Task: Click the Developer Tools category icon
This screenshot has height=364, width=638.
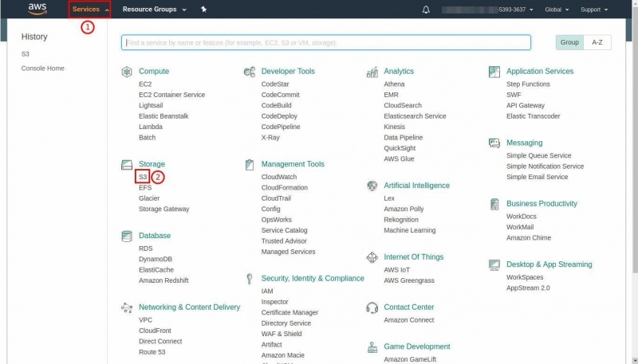Action: 250,72
